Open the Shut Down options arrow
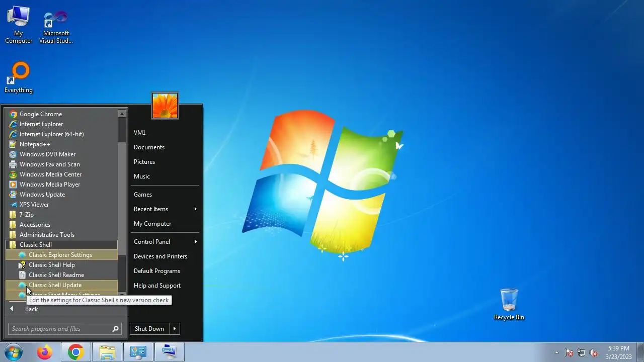Image resolution: width=644 pixels, height=362 pixels. pos(175,329)
